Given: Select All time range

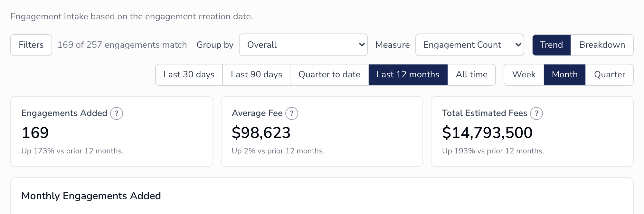Looking at the screenshot, I should tap(471, 75).
